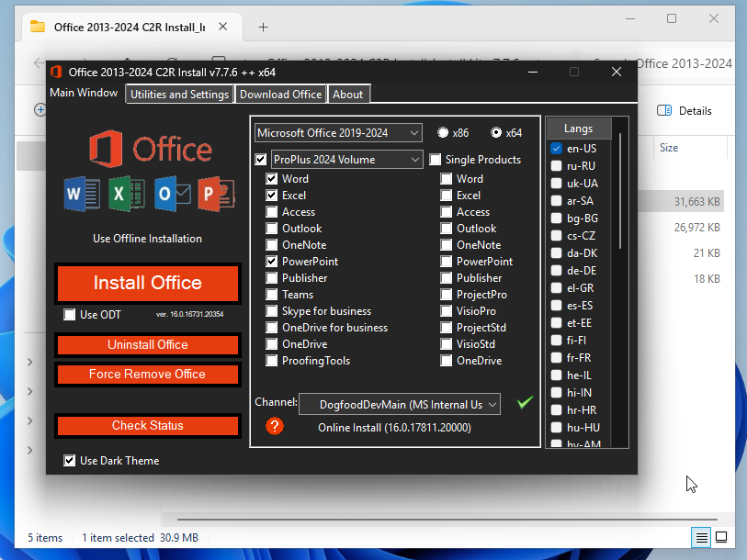Viewport: 747px width, 560px height.
Task: Check Teams under ProPlus column
Action: (272, 295)
